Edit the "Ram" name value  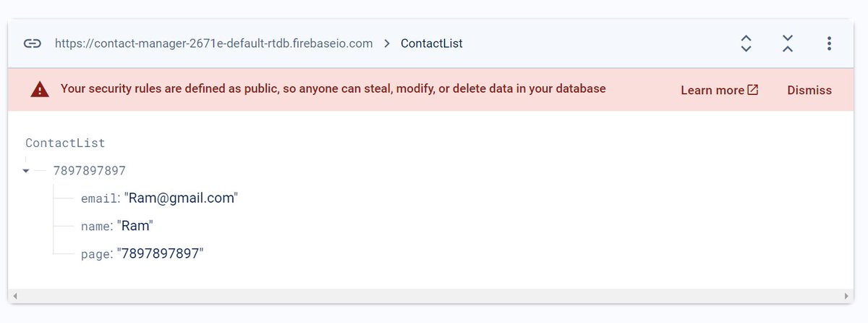(135, 226)
